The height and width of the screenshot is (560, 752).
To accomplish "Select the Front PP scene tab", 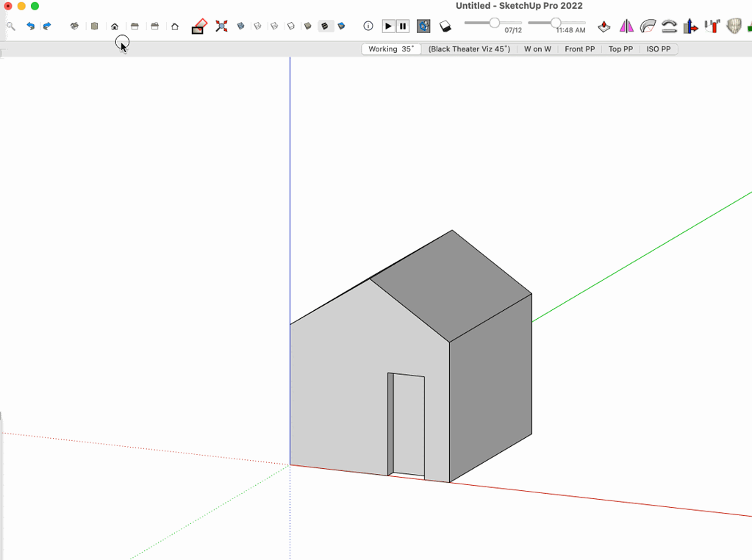I will [579, 49].
